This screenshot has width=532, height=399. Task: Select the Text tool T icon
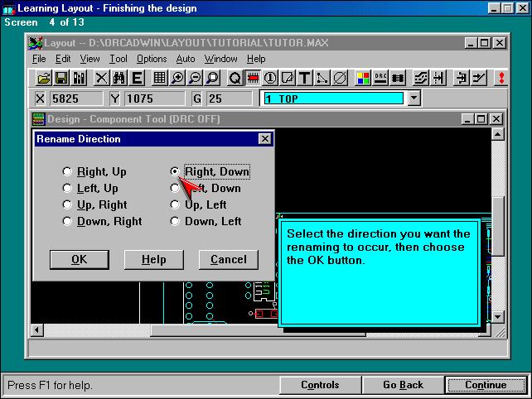pos(304,78)
